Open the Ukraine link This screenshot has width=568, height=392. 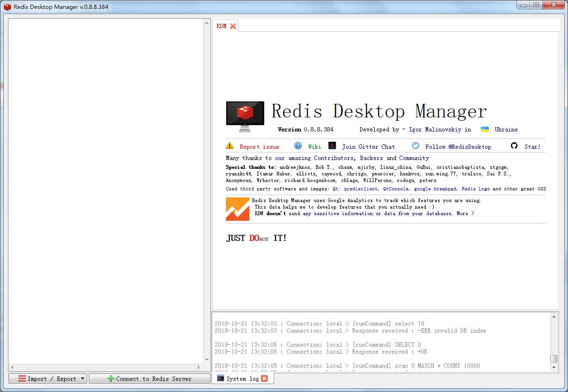click(x=506, y=130)
